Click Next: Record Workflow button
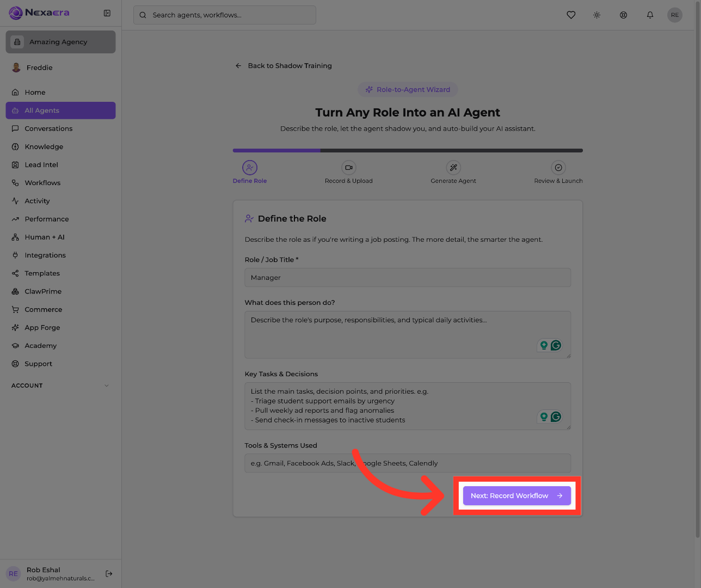This screenshot has width=701, height=588. [517, 496]
